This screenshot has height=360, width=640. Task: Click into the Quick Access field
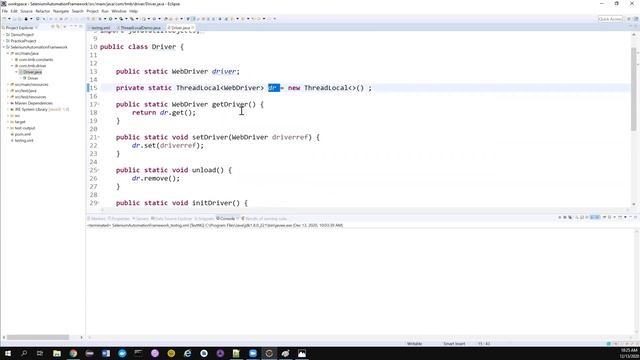point(610,19)
